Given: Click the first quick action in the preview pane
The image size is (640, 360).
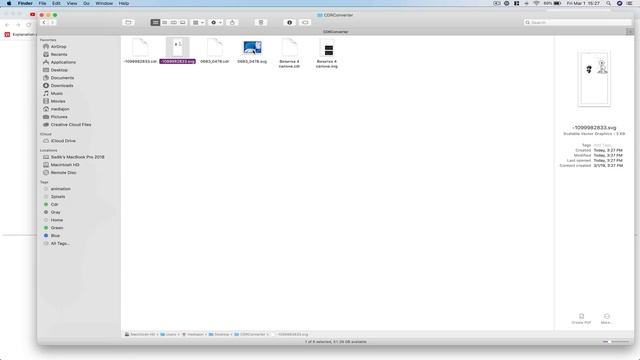Looking at the screenshot, I should pyautogui.click(x=581, y=318).
